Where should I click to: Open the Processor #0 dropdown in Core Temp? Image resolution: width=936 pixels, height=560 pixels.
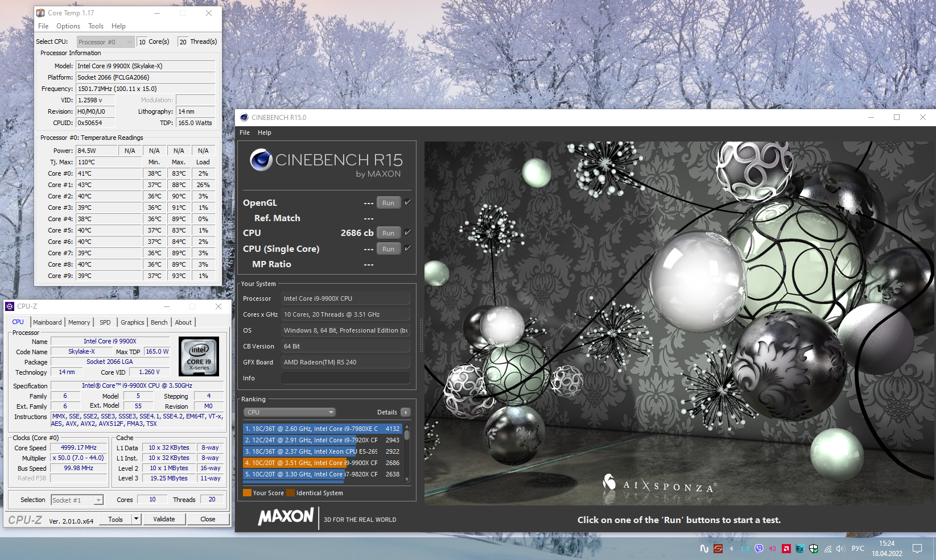[x=105, y=42]
